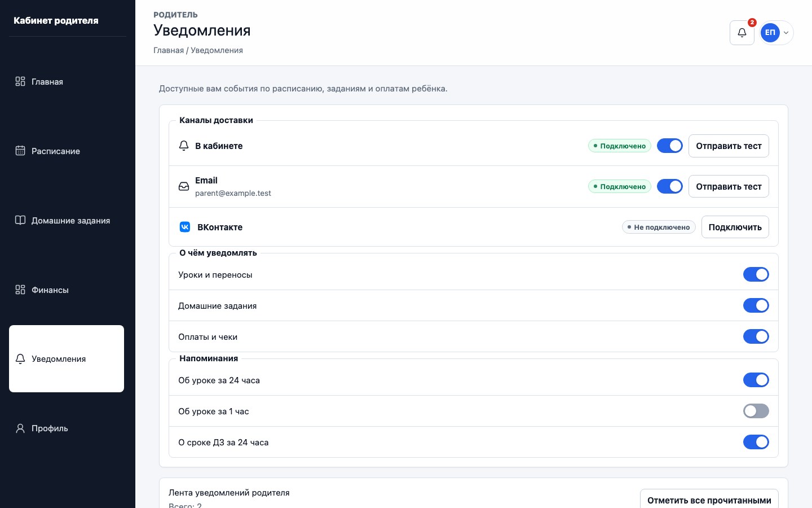Click the Расписание calendar icon
The width and height of the screenshot is (812, 508).
click(20, 151)
